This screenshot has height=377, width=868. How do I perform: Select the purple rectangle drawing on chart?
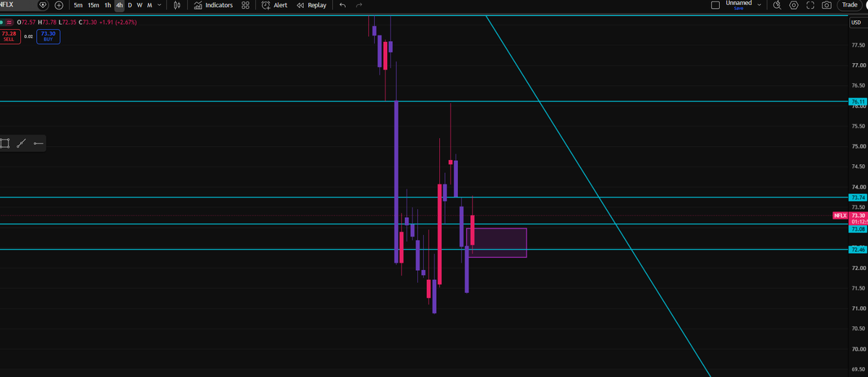[497, 242]
